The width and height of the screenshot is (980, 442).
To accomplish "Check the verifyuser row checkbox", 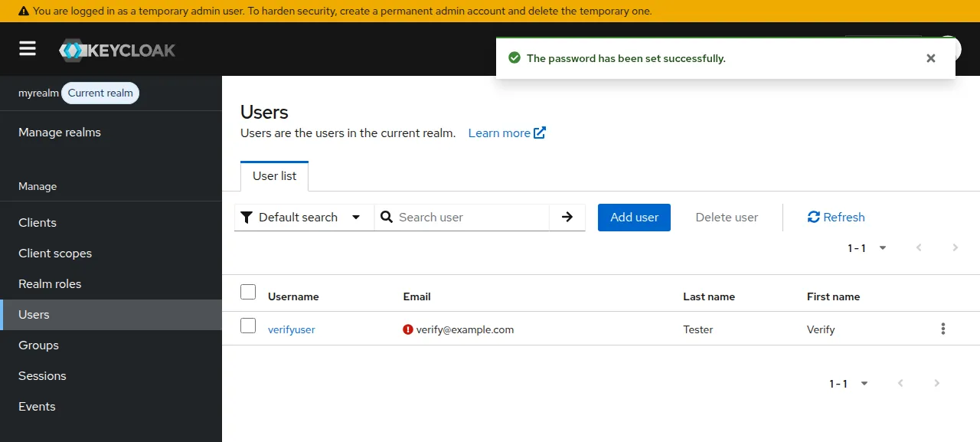I will pos(248,326).
